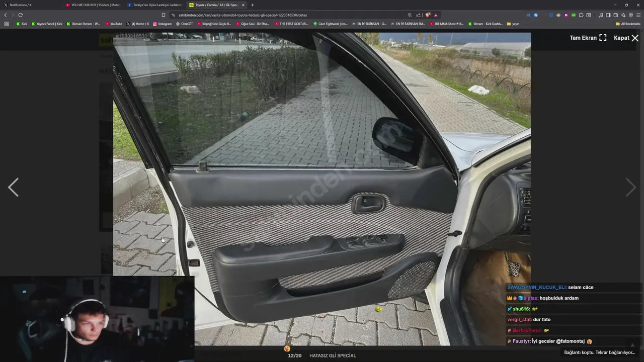Screen dimensions: 644x362
Task: Go to the next photo with right arrow
Action: tap(630, 187)
